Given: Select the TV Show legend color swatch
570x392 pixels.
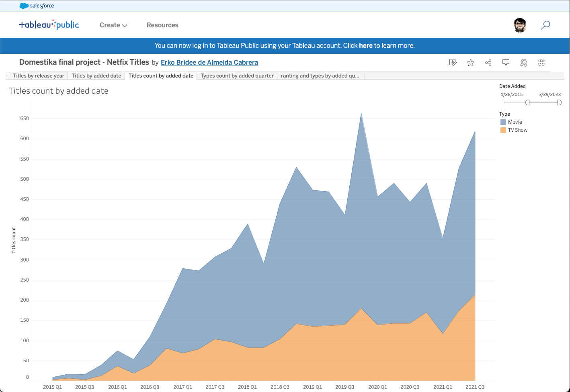Looking at the screenshot, I should pos(503,130).
